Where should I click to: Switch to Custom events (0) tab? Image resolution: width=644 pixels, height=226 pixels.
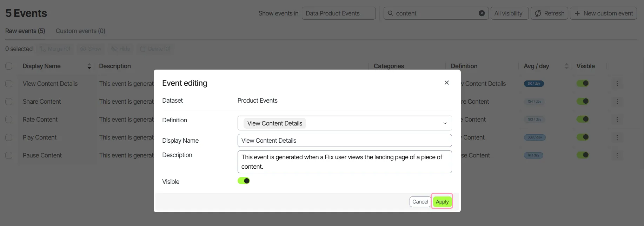coord(80,31)
